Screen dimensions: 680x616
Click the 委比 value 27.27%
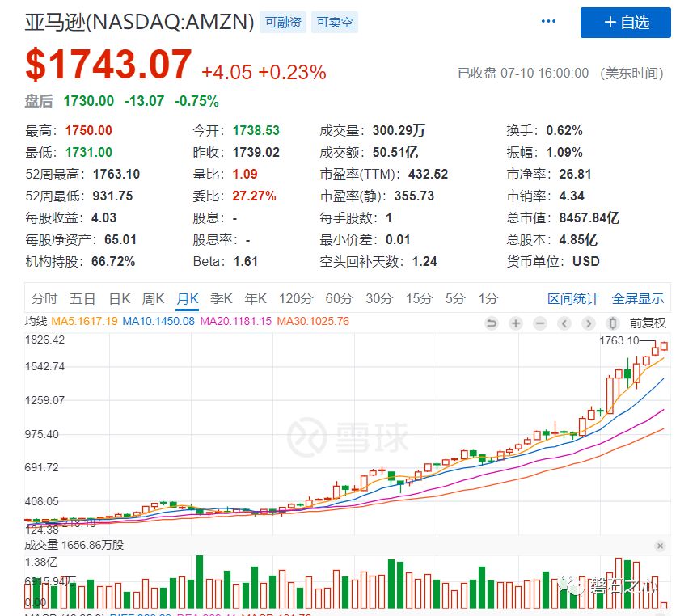[254, 196]
